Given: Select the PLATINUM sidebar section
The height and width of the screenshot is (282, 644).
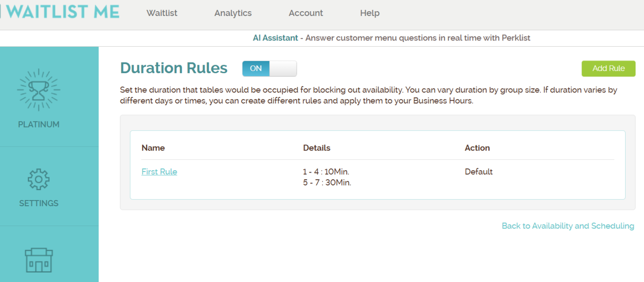Looking at the screenshot, I should pyautogui.click(x=38, y=124).
